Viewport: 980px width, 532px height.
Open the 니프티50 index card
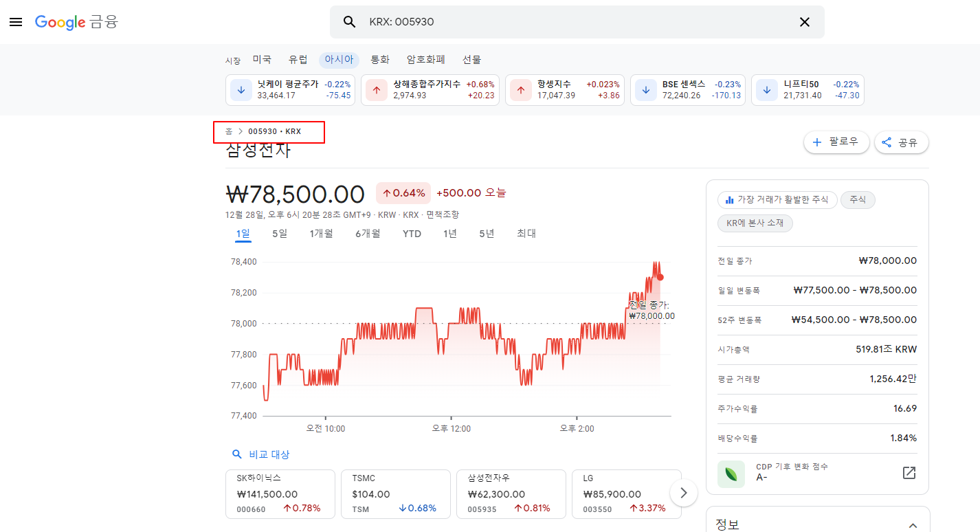pos(808,90)
